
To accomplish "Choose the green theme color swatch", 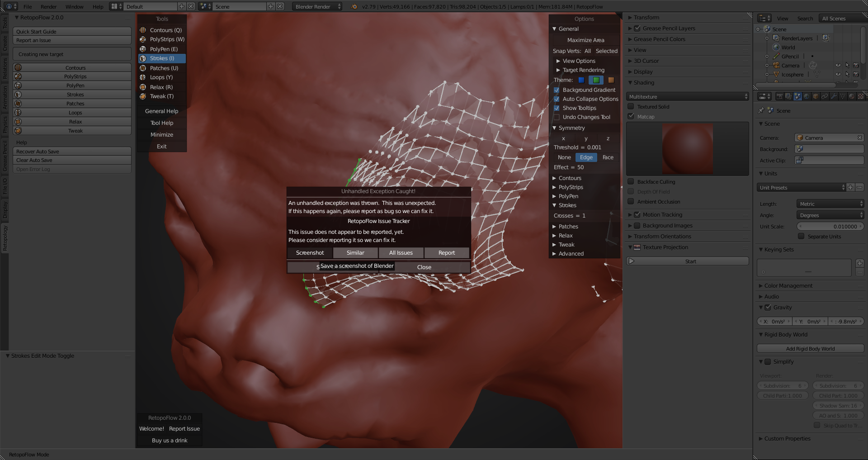I will (596, 80).
